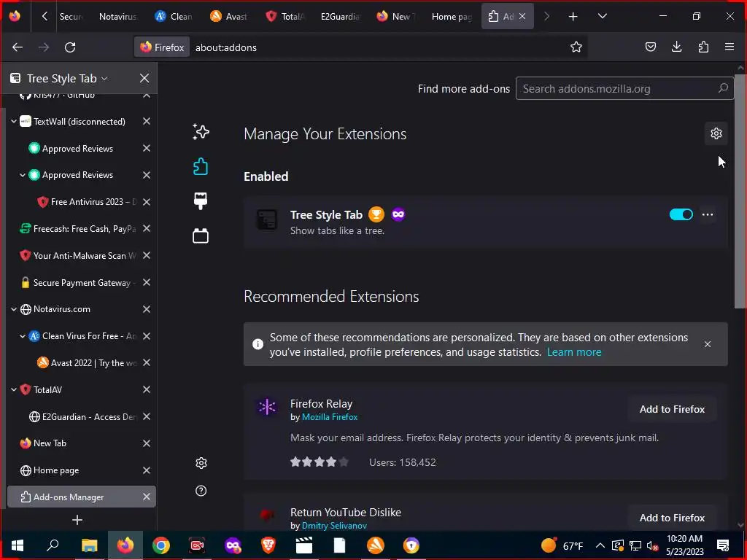
Task: Open the Windows notification center
Action: [x=723, y=545]
